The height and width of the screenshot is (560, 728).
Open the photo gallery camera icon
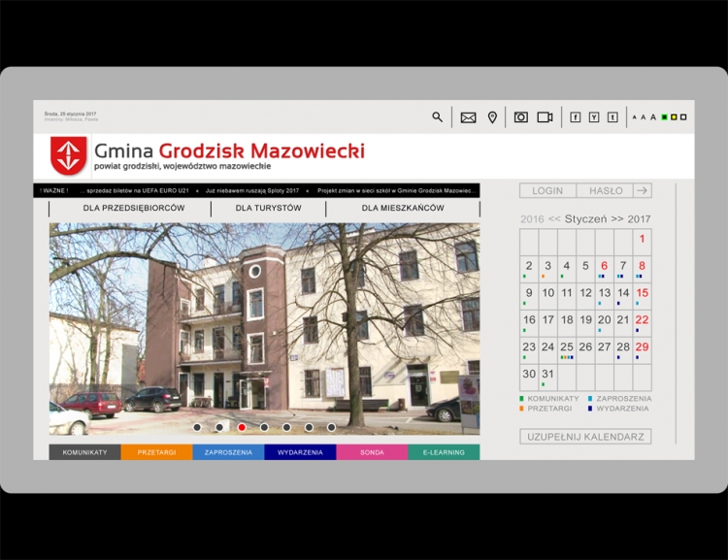521,117
